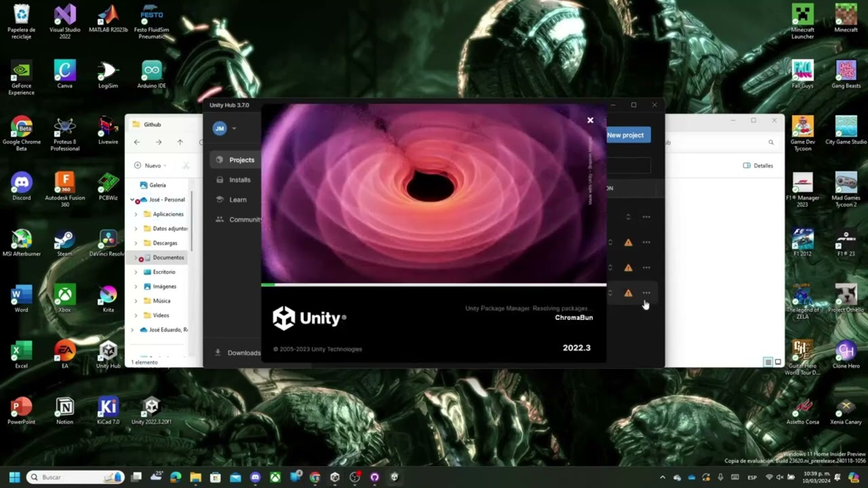
Task: Open Clone Hero desktop icon
Action: coord(846,354)
